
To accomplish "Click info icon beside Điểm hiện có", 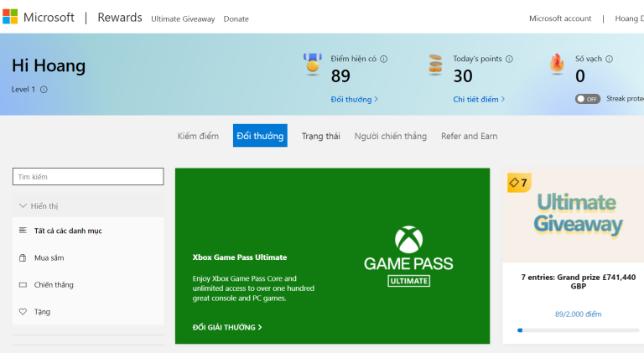I will 384,59.
